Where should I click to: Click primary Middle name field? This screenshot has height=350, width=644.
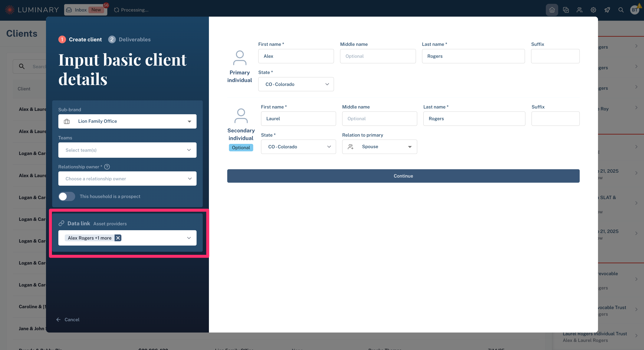coord(378,56)
